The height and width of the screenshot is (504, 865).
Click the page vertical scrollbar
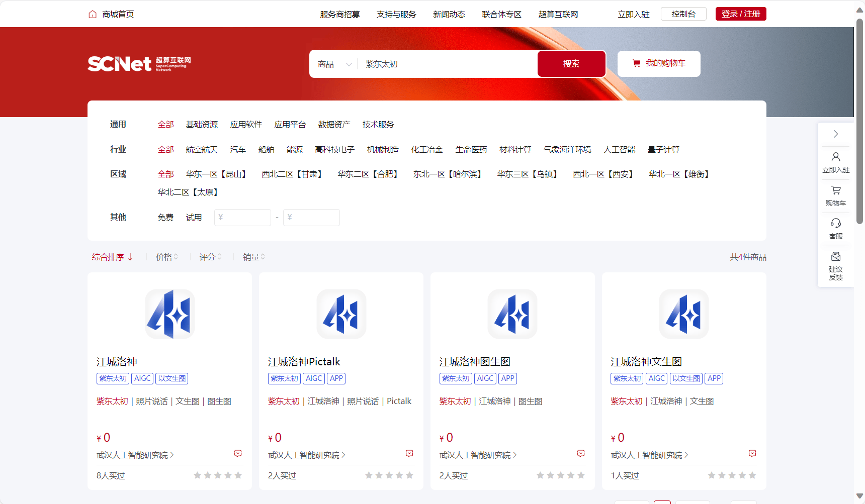click(859, 121)
